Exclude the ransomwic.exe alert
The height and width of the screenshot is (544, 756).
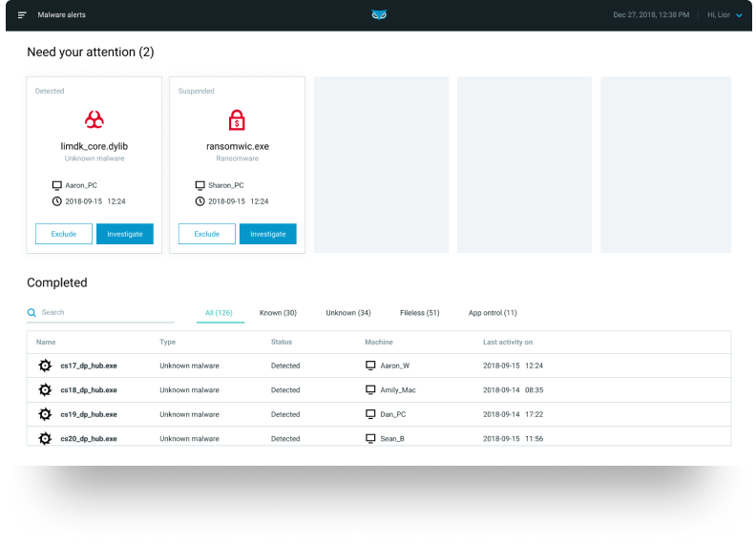coord(207,234)
